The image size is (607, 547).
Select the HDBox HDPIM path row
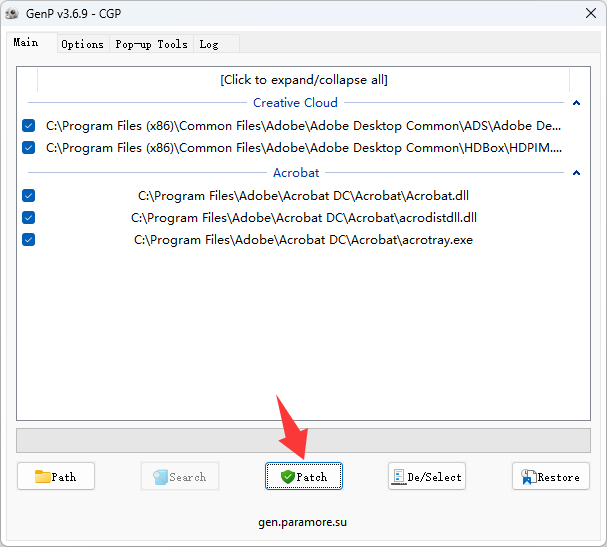click(304, 147)
